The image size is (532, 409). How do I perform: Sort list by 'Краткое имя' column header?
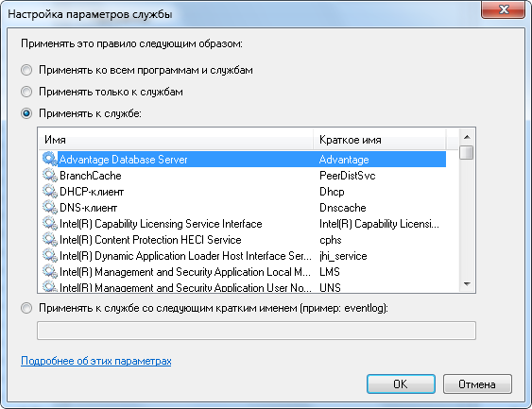click(x=379, y=140)
